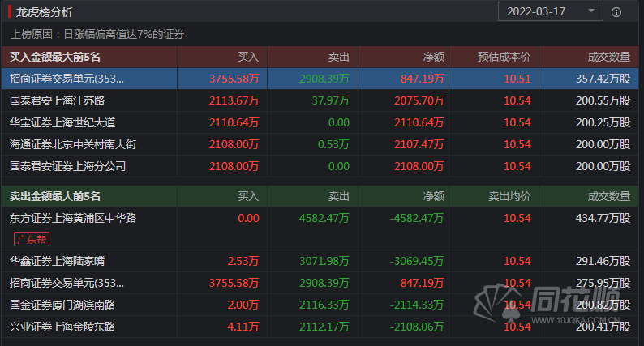Screen dimensions: 644x346
Task: Select the 华鑫证券上海陆家嘴 row
Action: [320, 261]
